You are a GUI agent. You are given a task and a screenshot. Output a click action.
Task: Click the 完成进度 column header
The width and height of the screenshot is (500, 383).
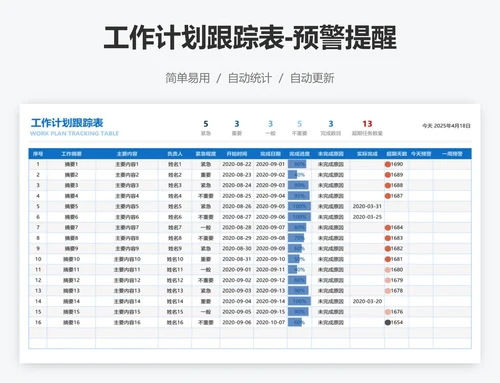(299, 154)
